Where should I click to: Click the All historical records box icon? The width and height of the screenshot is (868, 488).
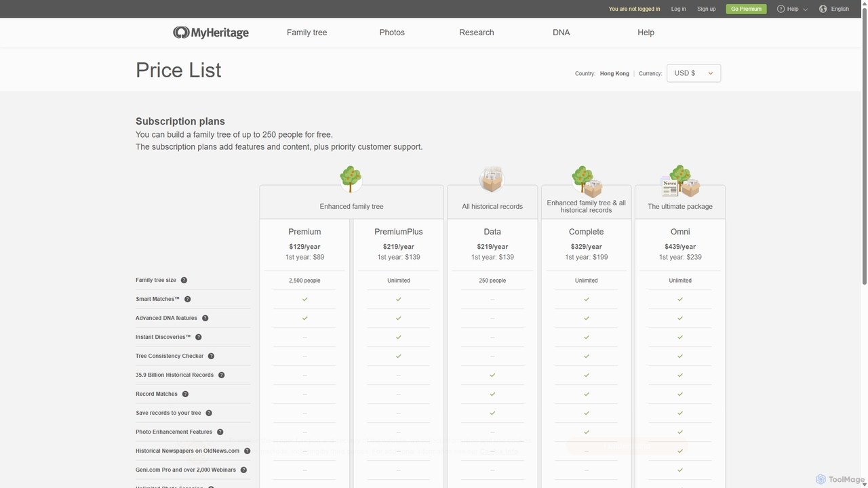click(492, 179)
